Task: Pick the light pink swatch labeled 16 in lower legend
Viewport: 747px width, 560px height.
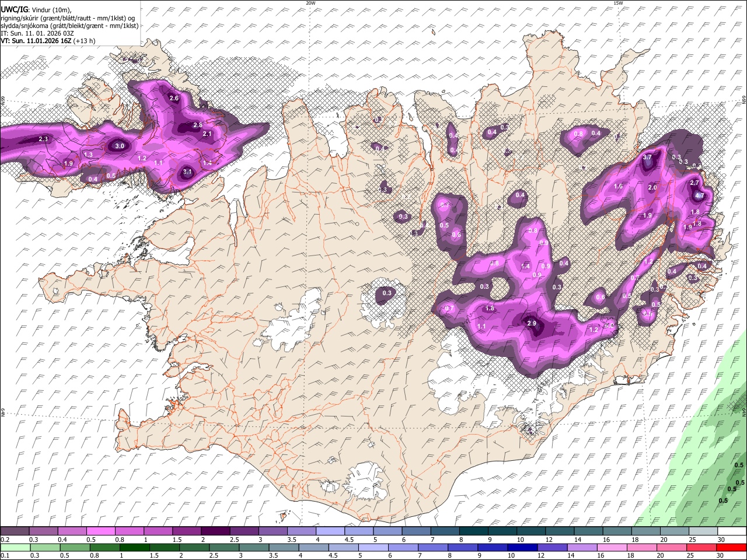Action: pyautogui.click(x=612, y=547)
